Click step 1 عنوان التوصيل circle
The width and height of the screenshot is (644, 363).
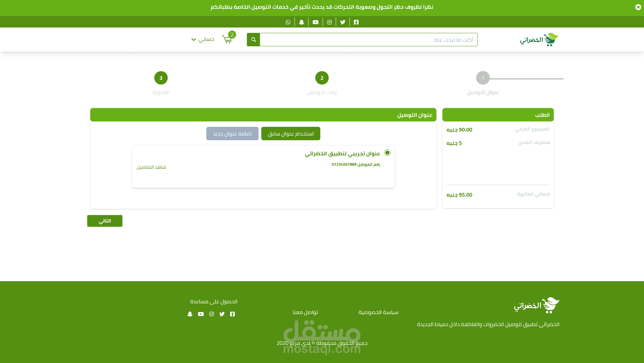pyautogui.click(x=483, y=78)
